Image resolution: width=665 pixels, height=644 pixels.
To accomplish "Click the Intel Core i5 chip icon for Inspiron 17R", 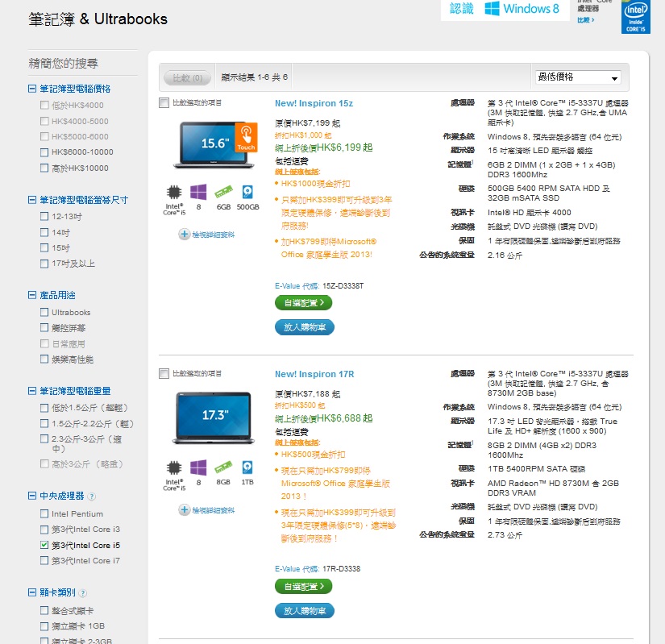I will point(174,468).
